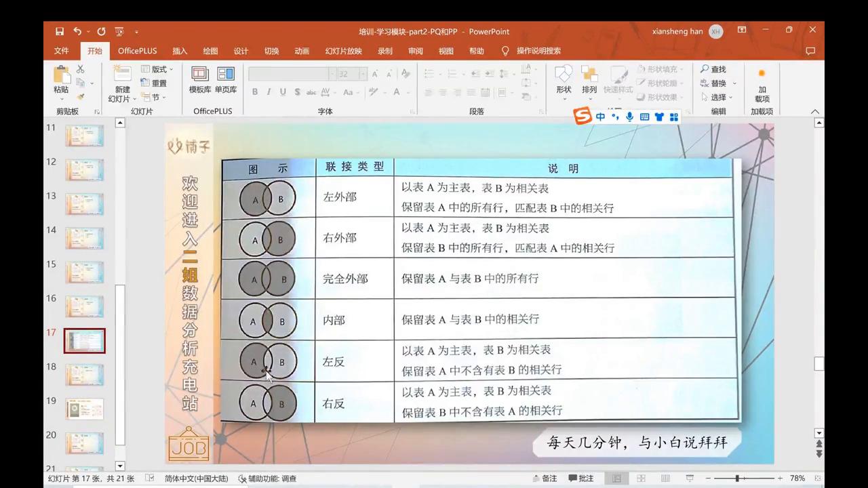The width and height of the screenshot is (868, 488).
Task: Toggle bold formatting
Action: 255,92
